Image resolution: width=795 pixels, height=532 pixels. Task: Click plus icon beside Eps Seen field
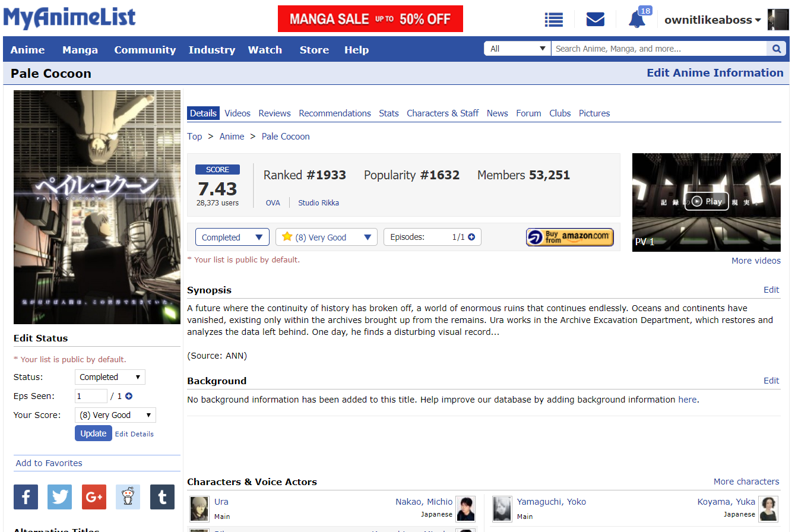coord(128,396)
